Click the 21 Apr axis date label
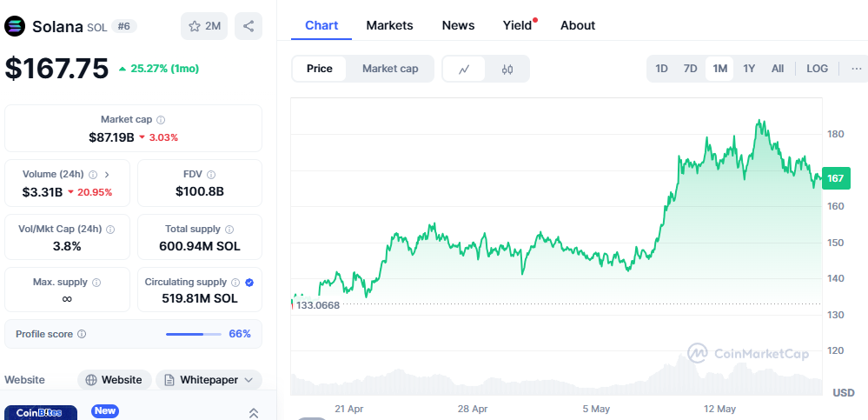This screenshot has width=868, height=420. pos(349,409)
